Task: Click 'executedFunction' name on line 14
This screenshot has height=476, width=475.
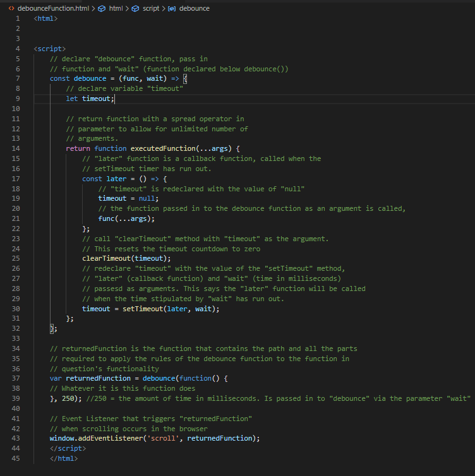Action: pyautogui.click(x=163, y=148)
